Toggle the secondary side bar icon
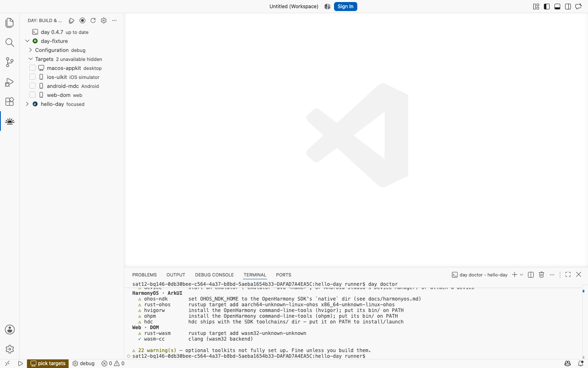Image resolution: width=588 pixels, height=368 pixels. point(568,7)
